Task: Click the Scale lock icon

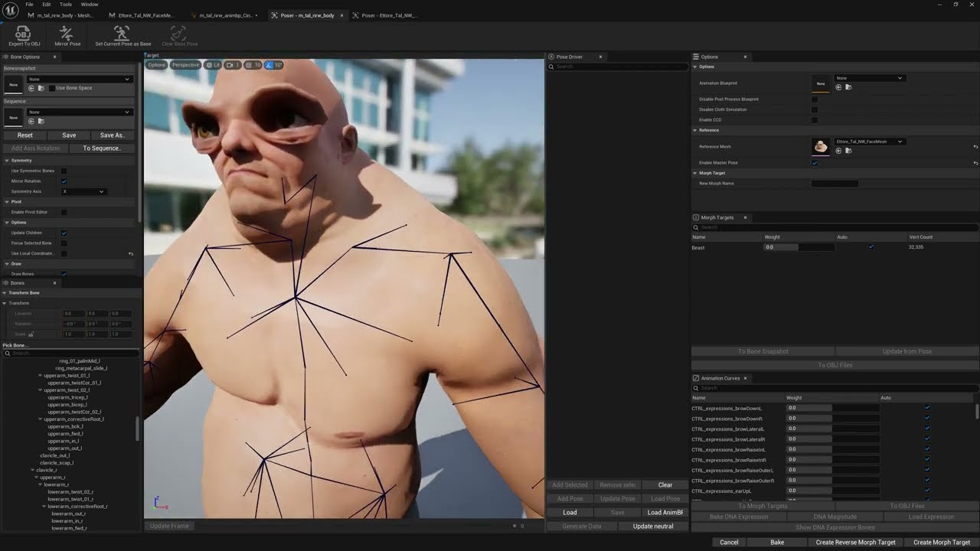Action: pyautogui.click(x=31, y=334)
